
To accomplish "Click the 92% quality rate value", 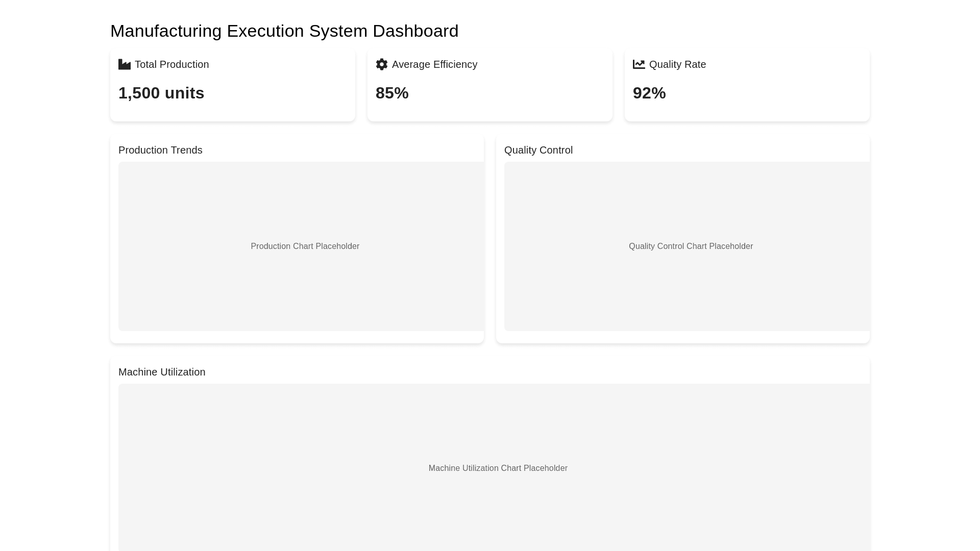I will (x=649, y=93).
